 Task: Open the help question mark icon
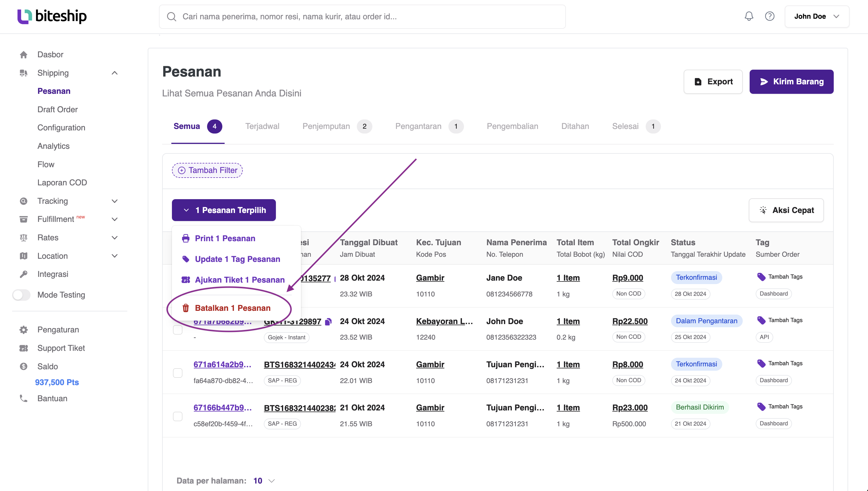(x=770, y=16)
